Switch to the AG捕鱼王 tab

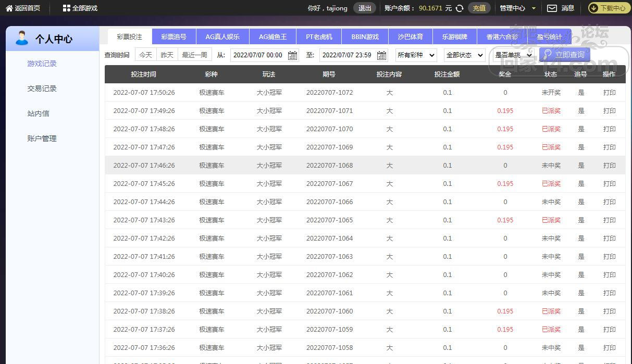tap(272, 37)
